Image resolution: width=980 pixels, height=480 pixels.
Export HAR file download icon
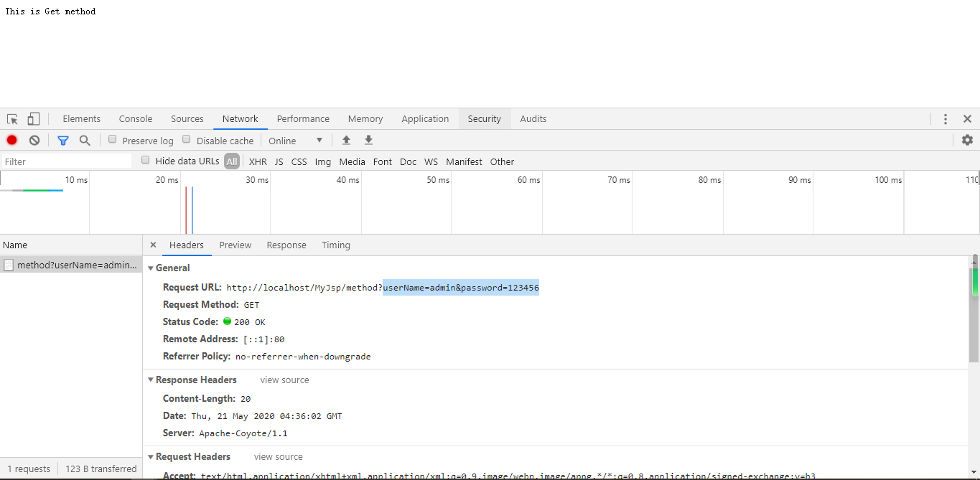[x=368, y=140]
